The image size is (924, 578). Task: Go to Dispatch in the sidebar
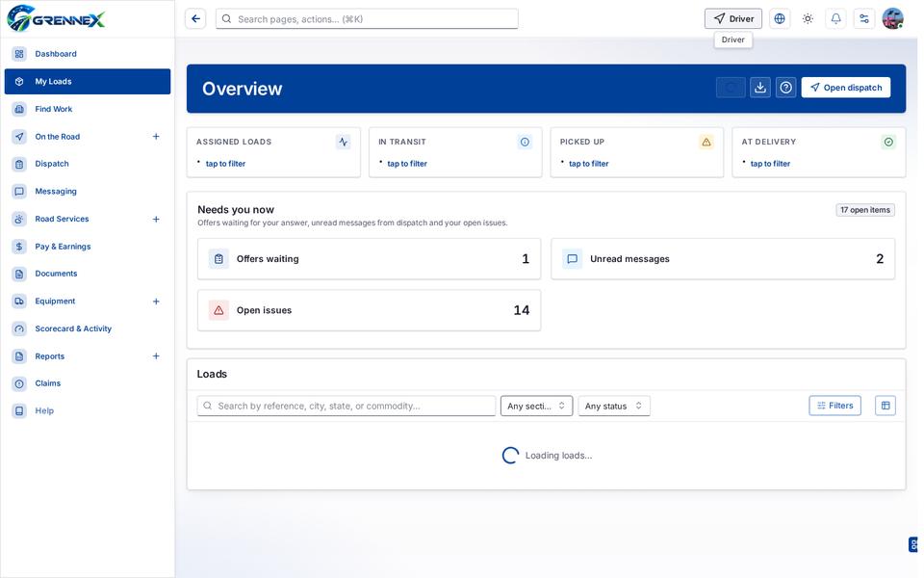(x=88, y=164)
